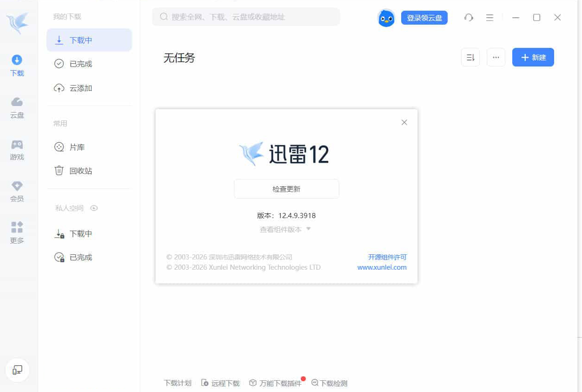
Task: Close the 迅雷12 about dialog
Action: 404,122
